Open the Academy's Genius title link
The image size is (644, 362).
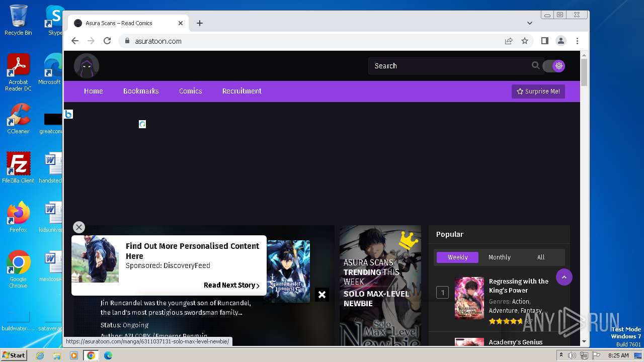click(516, 342)
